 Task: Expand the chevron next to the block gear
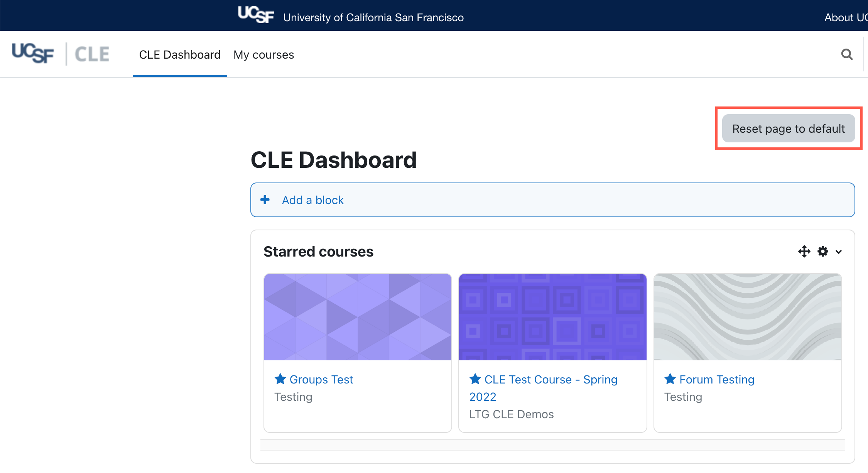pos(839,252)
